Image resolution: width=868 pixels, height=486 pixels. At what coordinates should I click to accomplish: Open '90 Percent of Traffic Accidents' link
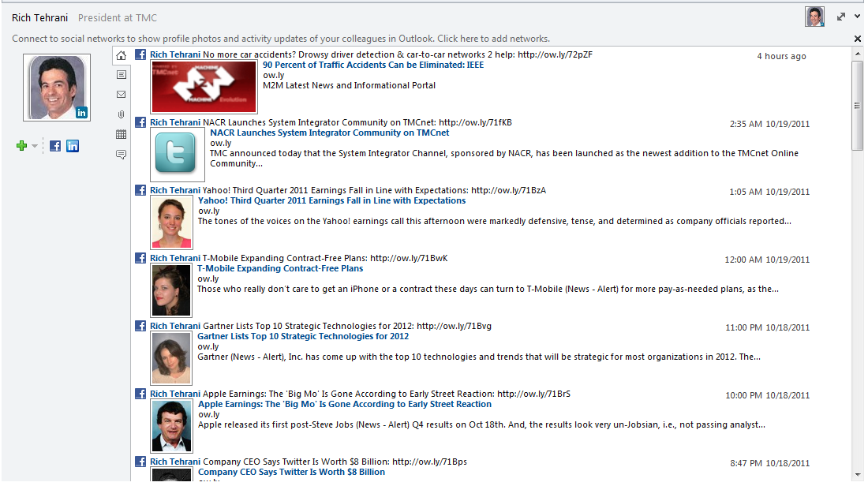(372, 65)
